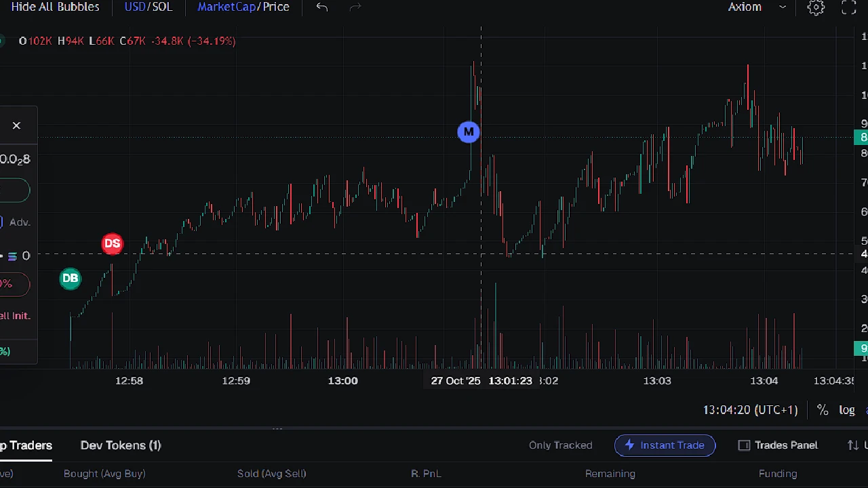Screen dimensions: 868x488
Task: Click the sort arrows icon beside Trades Panel
Action: 852,445
